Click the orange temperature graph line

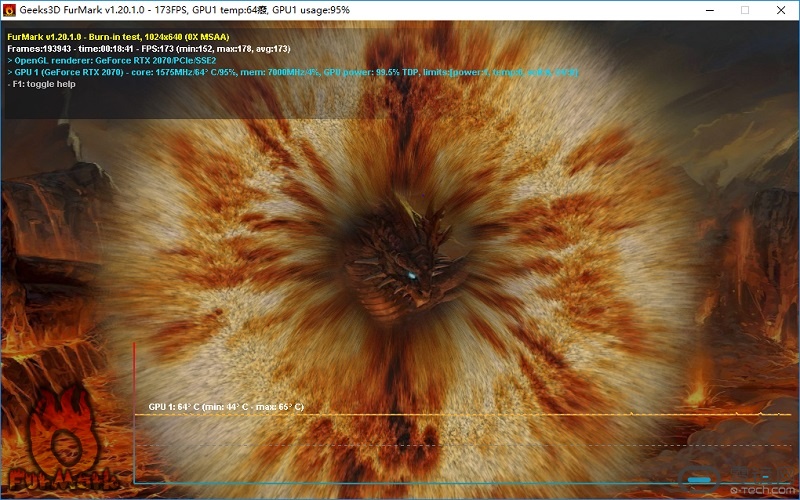coord(463,414)
